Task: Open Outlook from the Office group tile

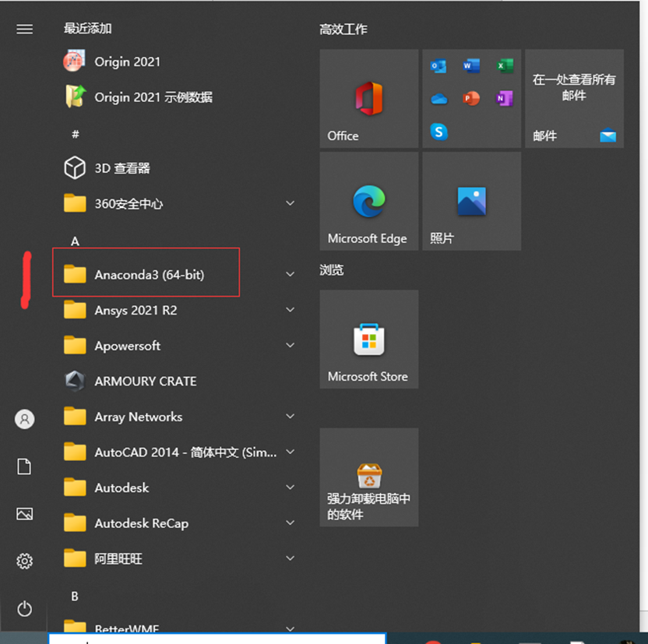Action: (438, 65)
